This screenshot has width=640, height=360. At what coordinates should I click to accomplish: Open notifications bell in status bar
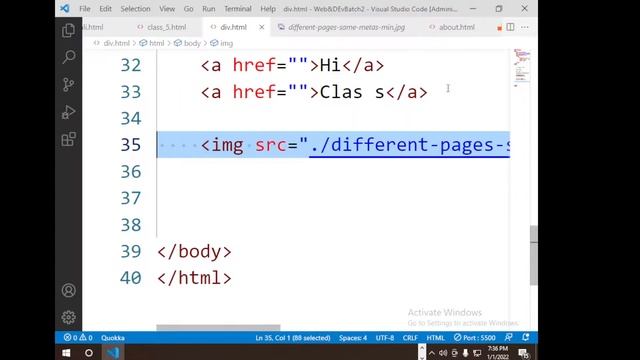526,337
